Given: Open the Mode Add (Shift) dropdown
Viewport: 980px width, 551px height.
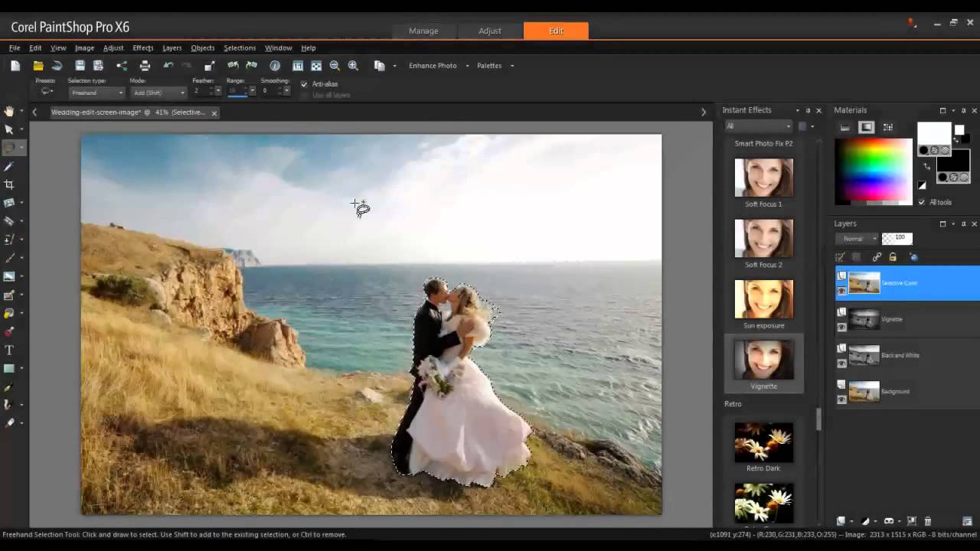Looking at the screenshot, I should click(x=158, y=93).
